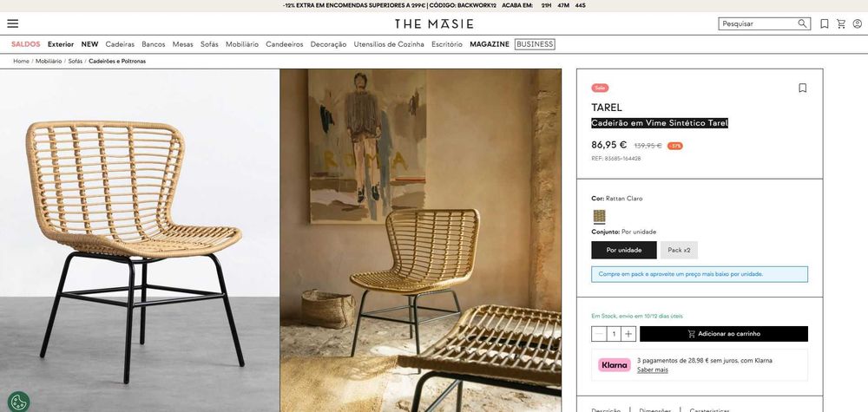
Task: Click The Masie logo
Action: (x=434, y=23)
